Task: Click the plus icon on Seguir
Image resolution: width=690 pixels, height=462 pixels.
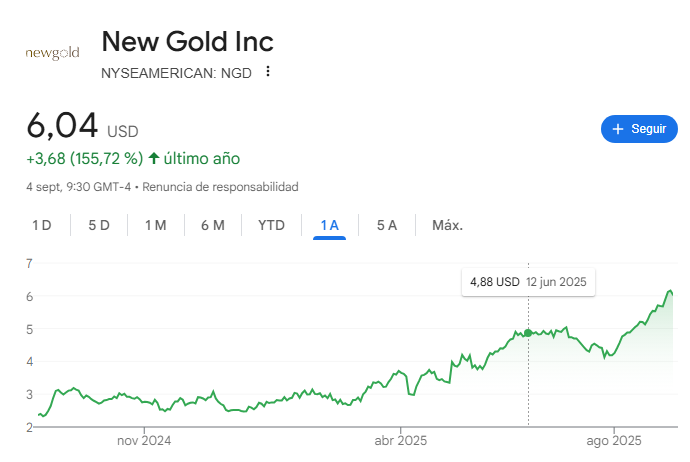Action: (x=617, y=129)
